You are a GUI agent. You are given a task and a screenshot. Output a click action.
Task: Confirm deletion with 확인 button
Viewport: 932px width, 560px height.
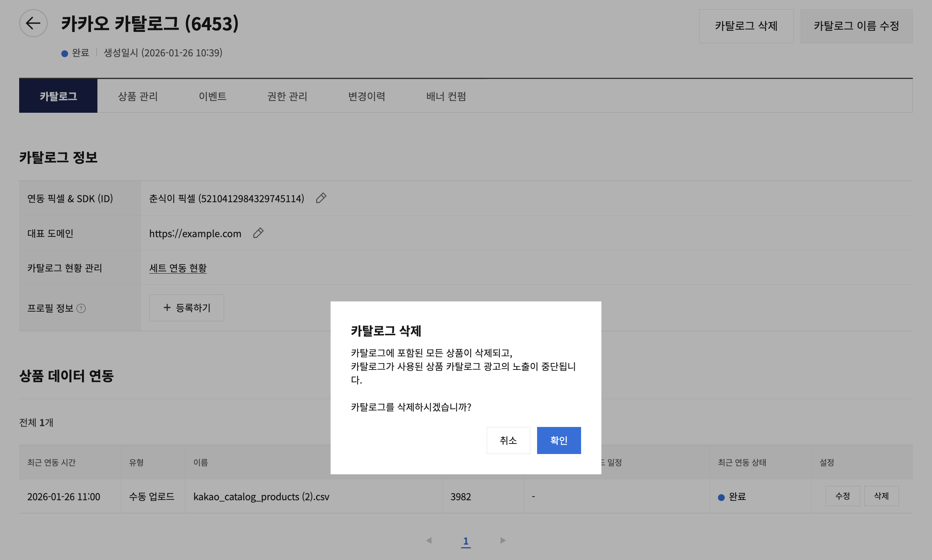(x=559, y=440)
